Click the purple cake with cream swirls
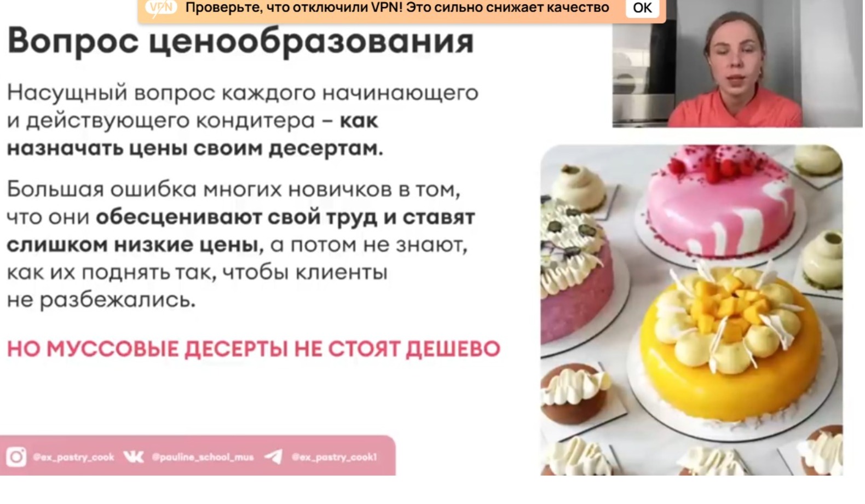Viewport: 865px width, 504px height. coord(575,274)
